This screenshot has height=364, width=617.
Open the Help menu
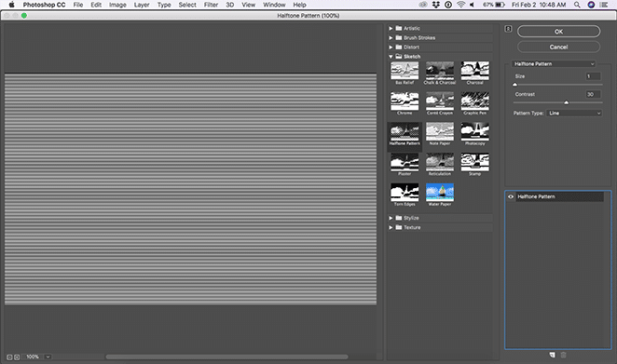(x=299, y=5)
